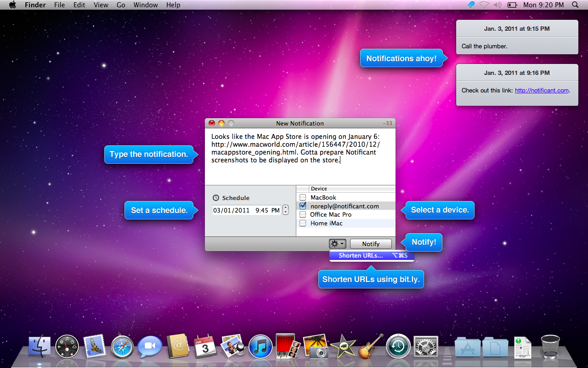Tick the Home iMac checkbox
Viewport: 588px width, 368px height.
tap(303, 223)
